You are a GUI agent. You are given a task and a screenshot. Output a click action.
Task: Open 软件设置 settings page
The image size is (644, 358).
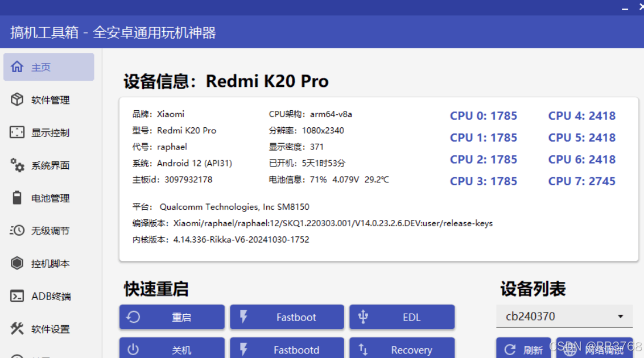[49, 329]
